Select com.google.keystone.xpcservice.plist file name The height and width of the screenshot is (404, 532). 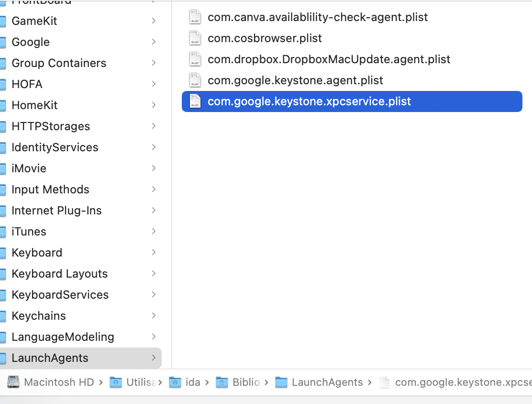click(x=309, y=101)
